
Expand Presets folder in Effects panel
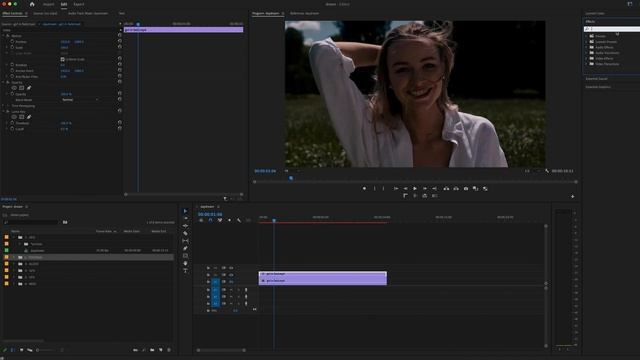587,36
